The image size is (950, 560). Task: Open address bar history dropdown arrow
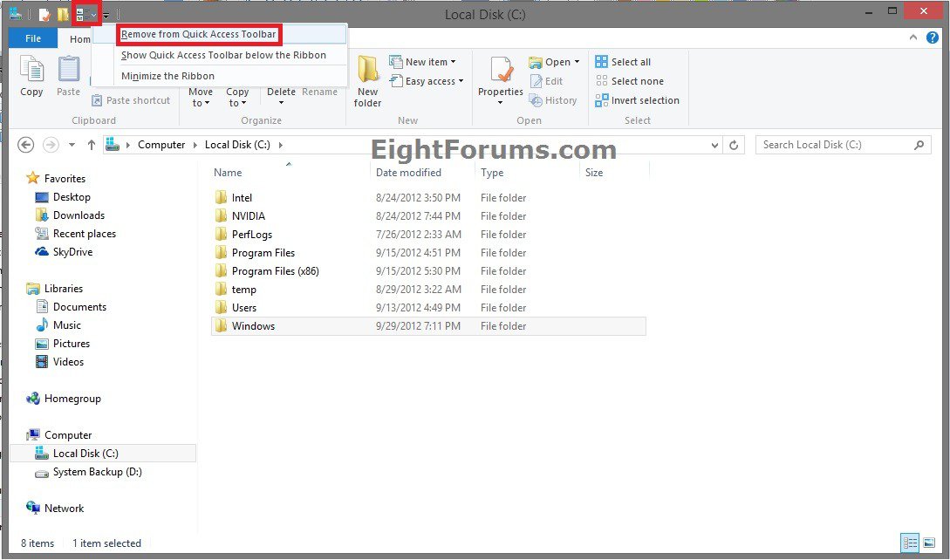point(715,145)
